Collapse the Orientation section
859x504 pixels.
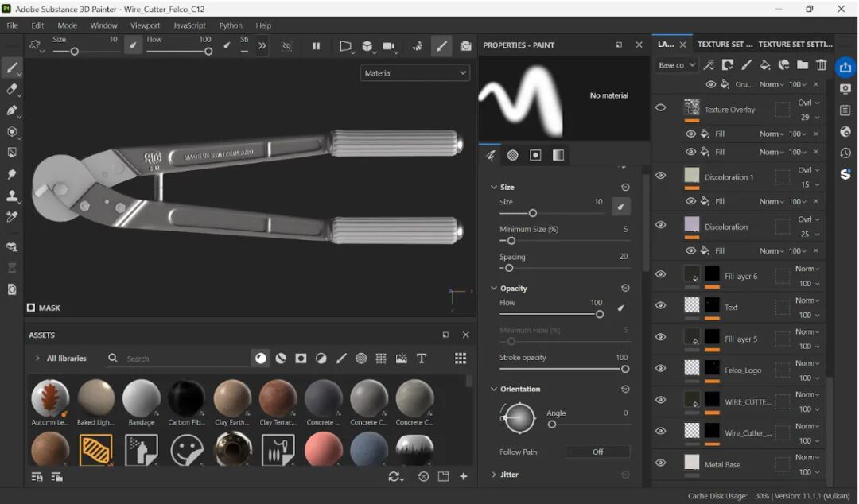494,389
